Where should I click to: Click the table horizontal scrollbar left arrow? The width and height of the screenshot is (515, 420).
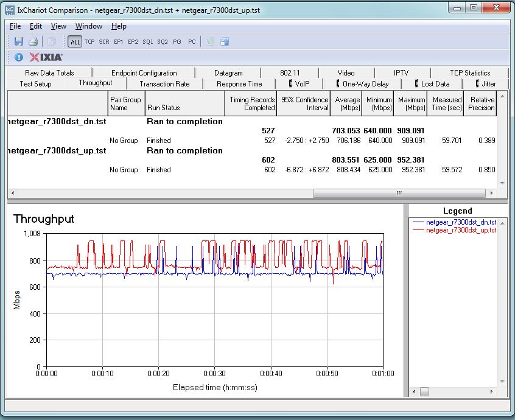[13, 193]
